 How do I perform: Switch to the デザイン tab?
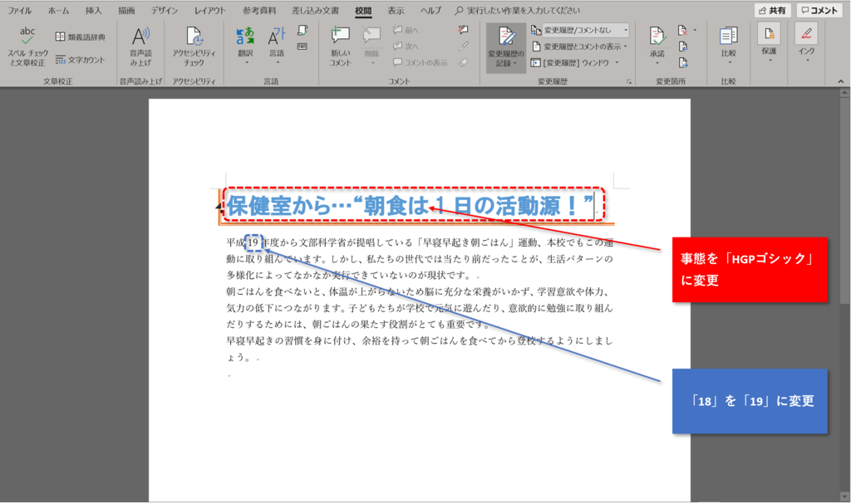tap(165, 10)
